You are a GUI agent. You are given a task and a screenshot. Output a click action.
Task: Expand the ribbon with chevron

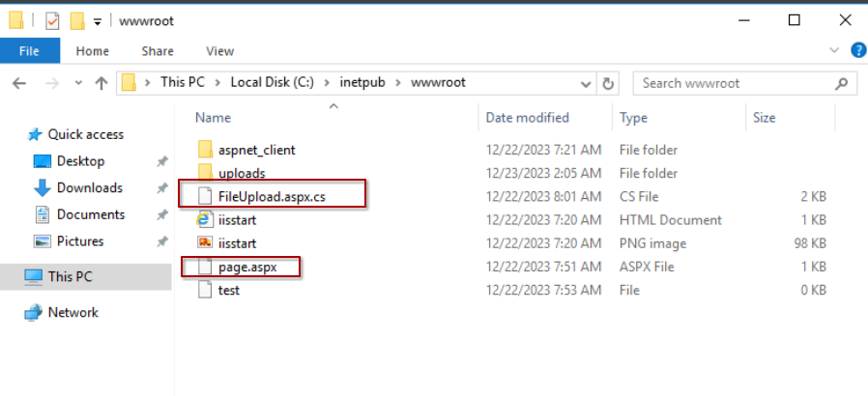coord(835,50)
